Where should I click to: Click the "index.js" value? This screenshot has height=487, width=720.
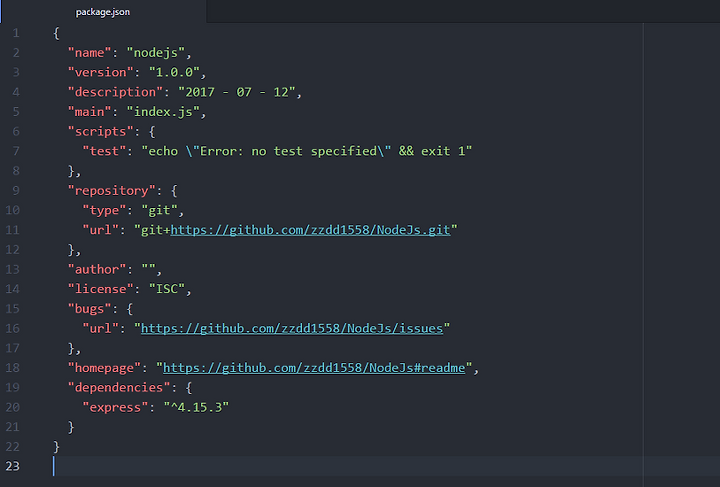(163, 112)
